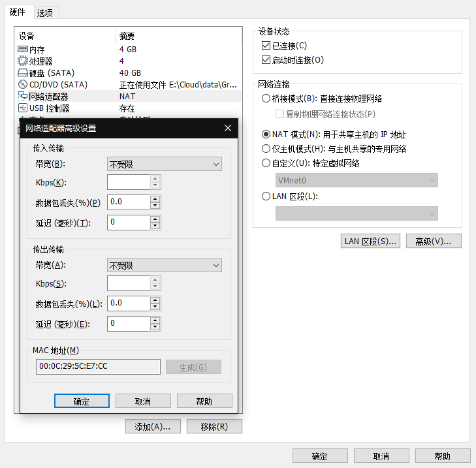Screen dimensions: 476x468
Task: Disable 启动时连接 (Connect at power on)
Action: click(266, 60)
